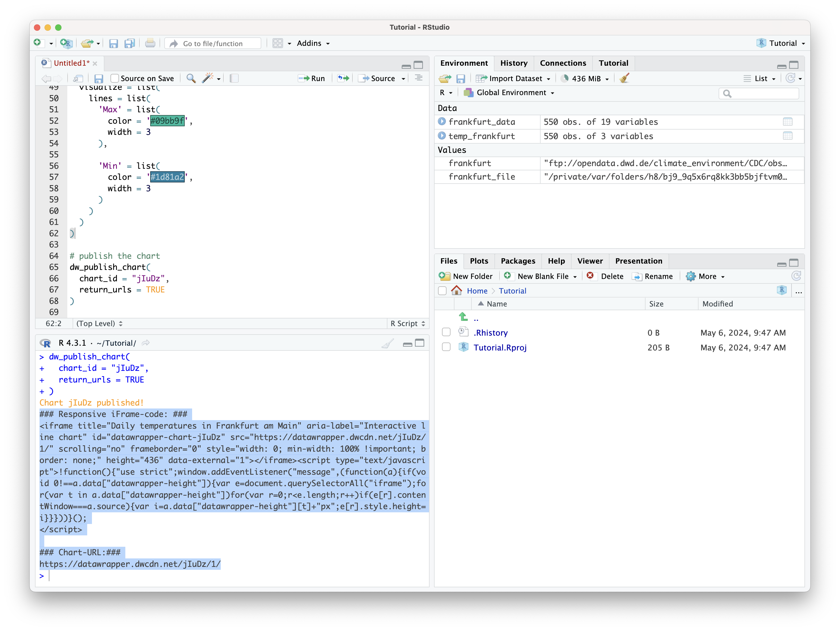The height and width of the screenshot is (631, 840).
Task: Run the current line with Run button
Action: click(x=312, y=79)
